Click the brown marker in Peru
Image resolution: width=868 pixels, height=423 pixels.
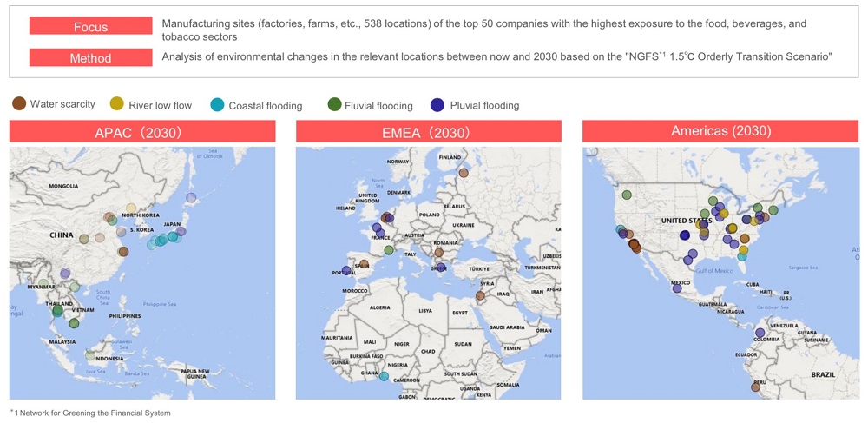click(755, 387)
